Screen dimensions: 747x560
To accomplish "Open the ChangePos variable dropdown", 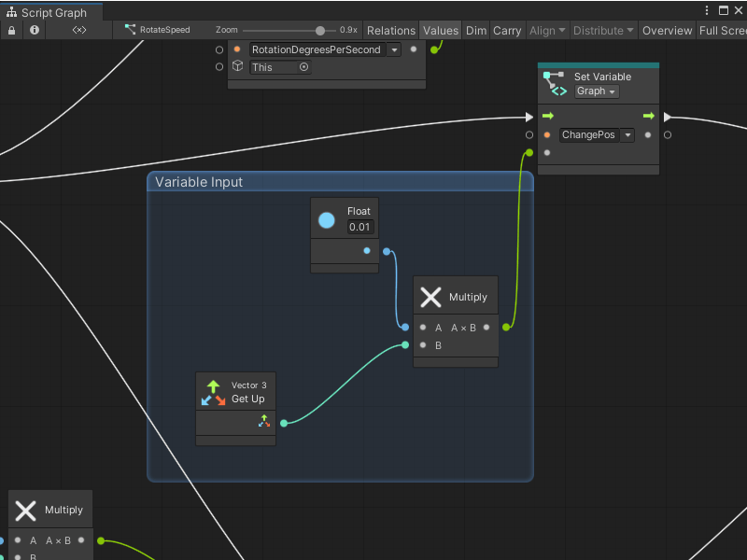I will coord(627,134).
